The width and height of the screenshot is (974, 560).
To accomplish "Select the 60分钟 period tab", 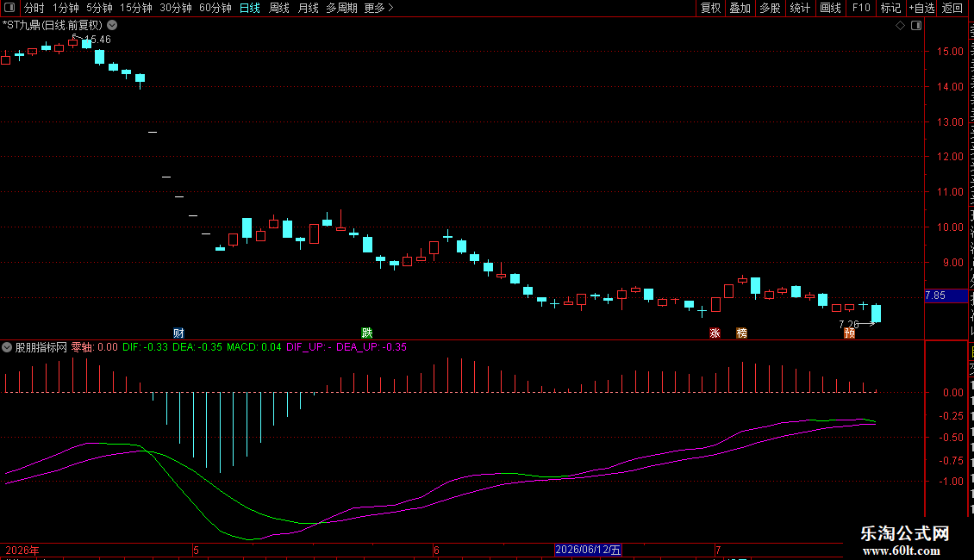I will point(215,8).
